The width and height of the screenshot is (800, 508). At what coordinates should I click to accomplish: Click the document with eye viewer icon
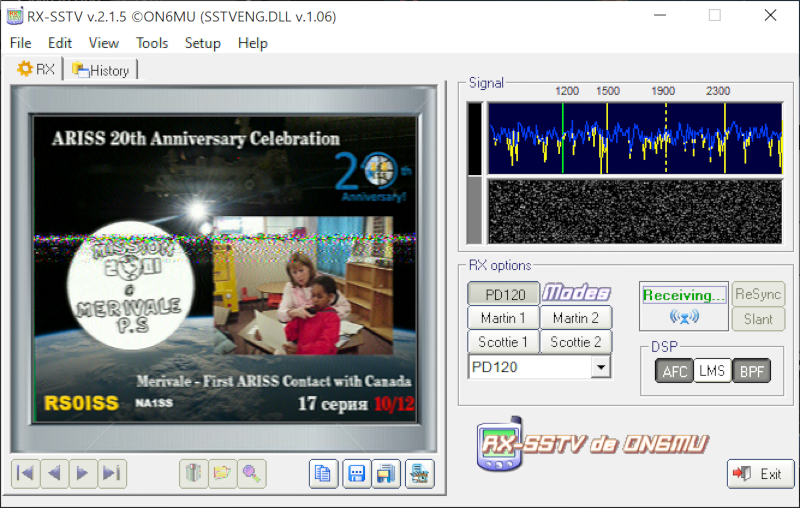point(419,474)
